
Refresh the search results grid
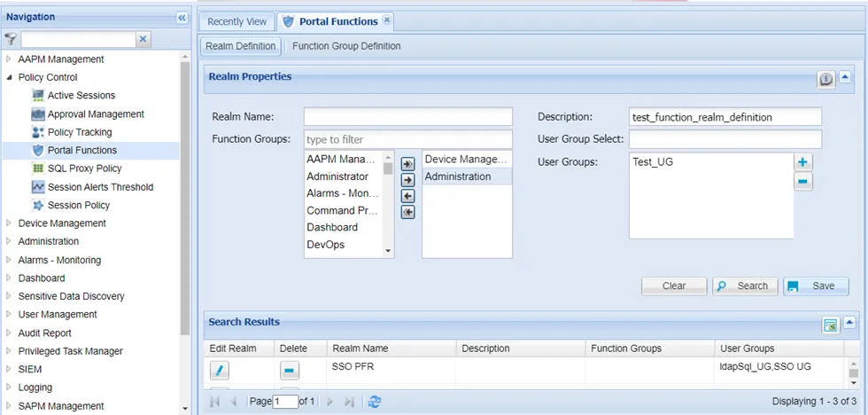375,402
